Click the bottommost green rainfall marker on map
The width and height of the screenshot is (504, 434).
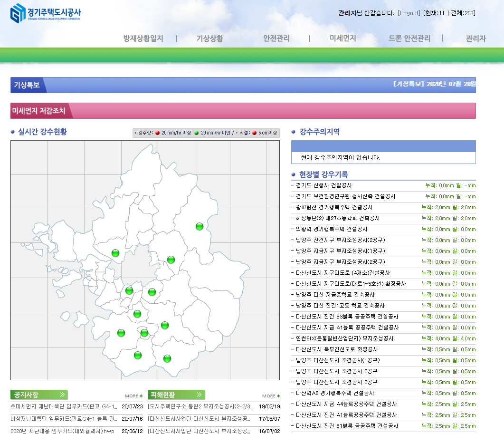pyautogui.click(x=167, y=358)
